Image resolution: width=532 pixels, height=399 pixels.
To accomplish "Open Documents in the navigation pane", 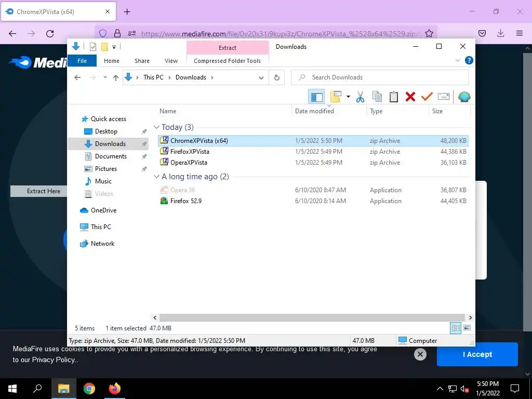I will point(111,156).
